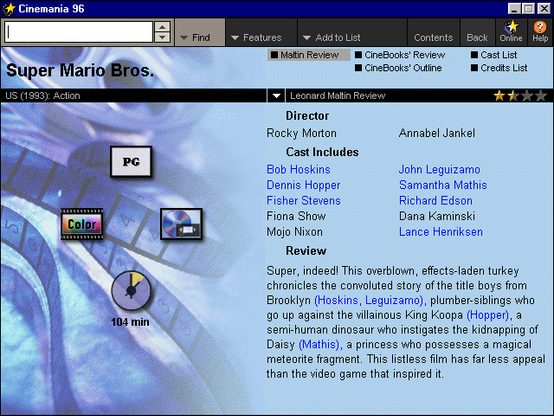Click 'US (1993): Action' info bar text
Viewport: 554px width, 416px height.
[43, 95]
